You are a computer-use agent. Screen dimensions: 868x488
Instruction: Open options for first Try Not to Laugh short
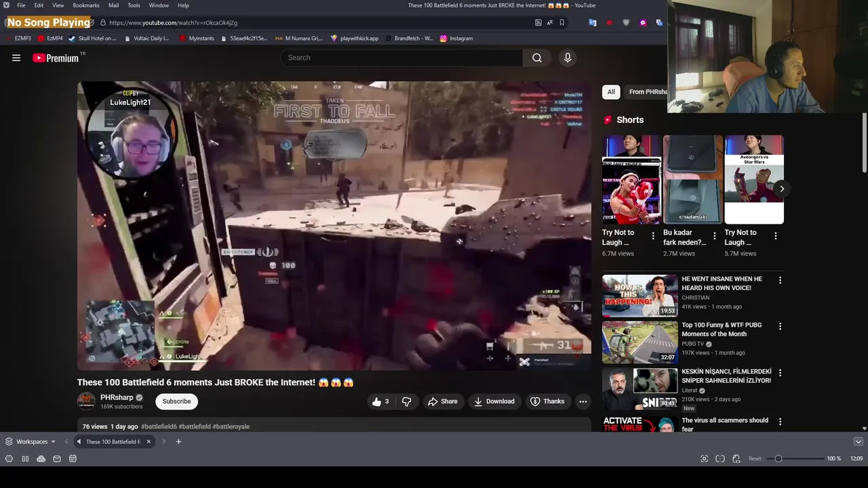(653, 236)
